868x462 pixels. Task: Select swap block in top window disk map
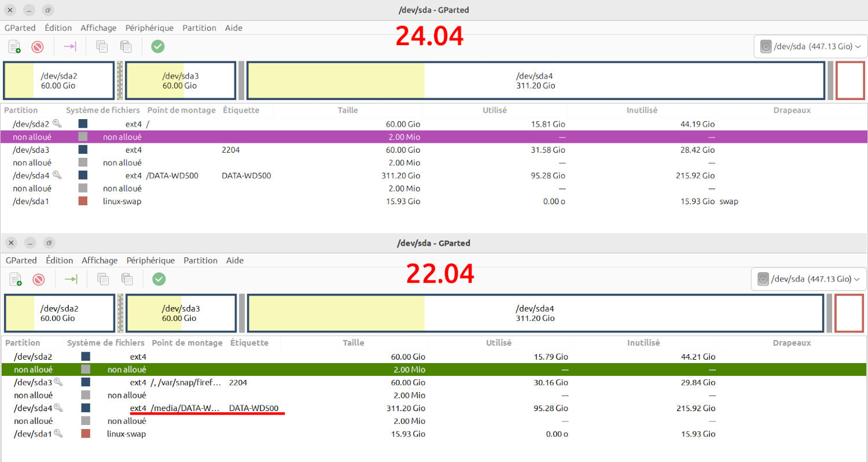pyautogui.click(x=850, y=80)
